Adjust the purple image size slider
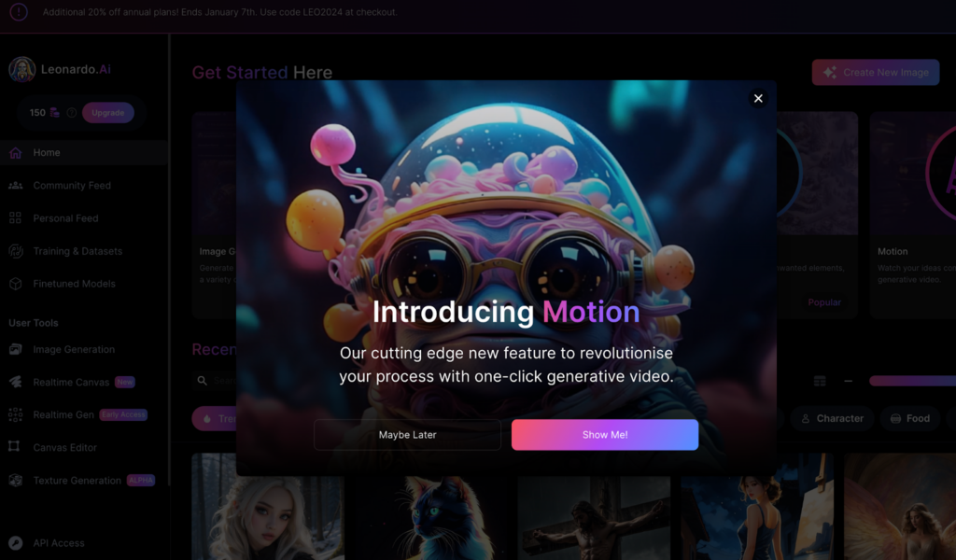The image size is (956, 560). point(912,381)
